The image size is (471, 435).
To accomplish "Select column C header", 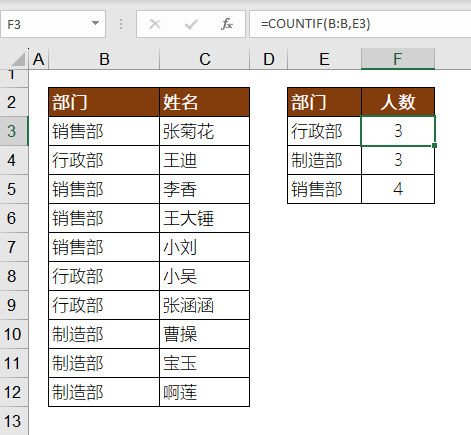I will point(205,59).
